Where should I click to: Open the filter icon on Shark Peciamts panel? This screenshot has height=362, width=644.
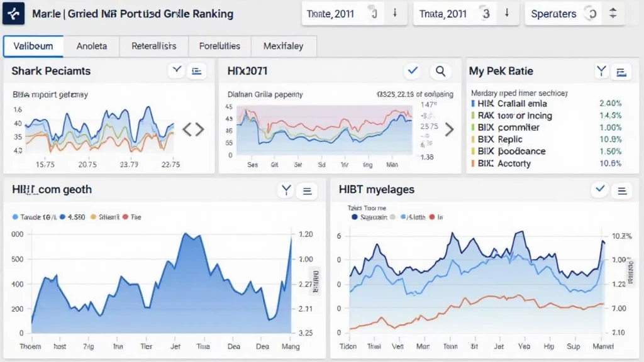click(177, 71)
